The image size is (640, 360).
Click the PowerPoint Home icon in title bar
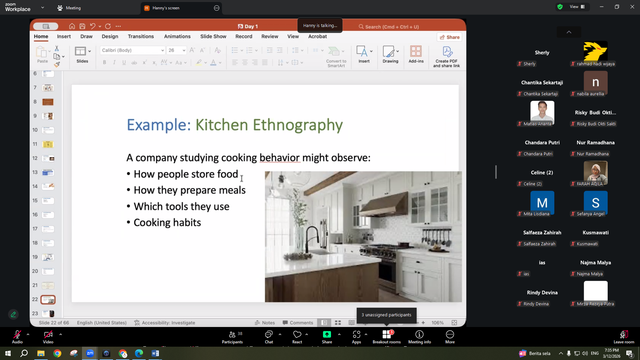(72, 26)
